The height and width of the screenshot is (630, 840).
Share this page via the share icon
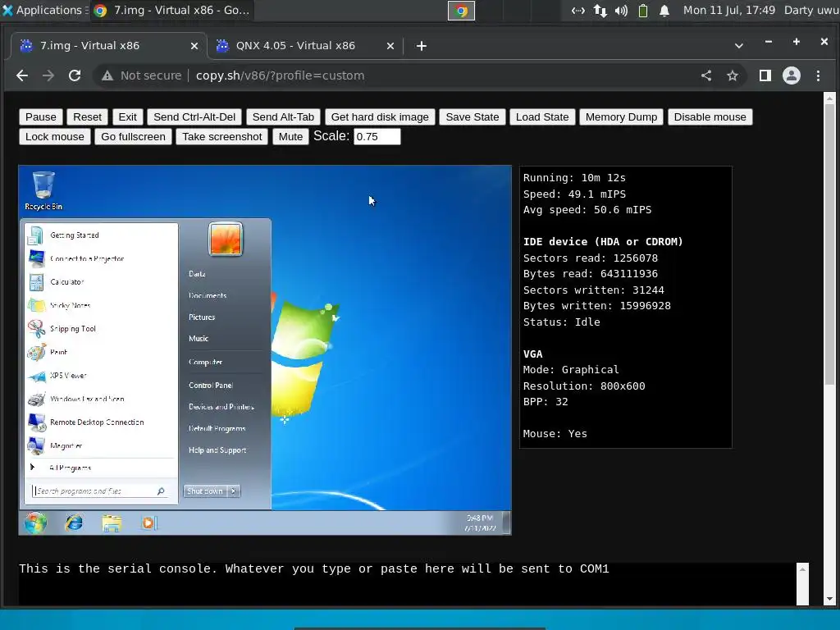click(x=706, y=75)
